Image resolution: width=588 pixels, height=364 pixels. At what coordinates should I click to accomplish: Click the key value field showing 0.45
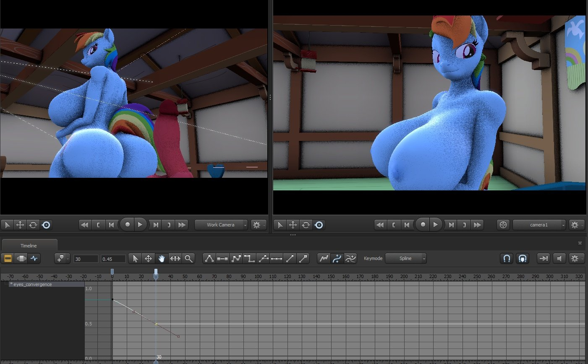[x=113, y=259]
